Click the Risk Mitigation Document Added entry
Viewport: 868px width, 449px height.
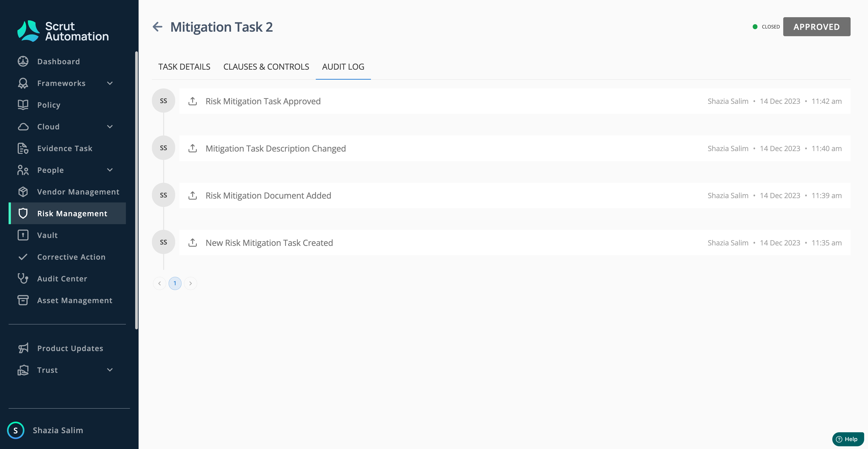tap(514, 195)
